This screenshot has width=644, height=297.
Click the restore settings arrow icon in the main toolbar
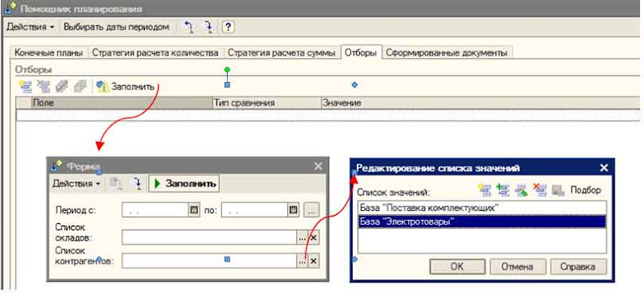(x=188, y=27)
